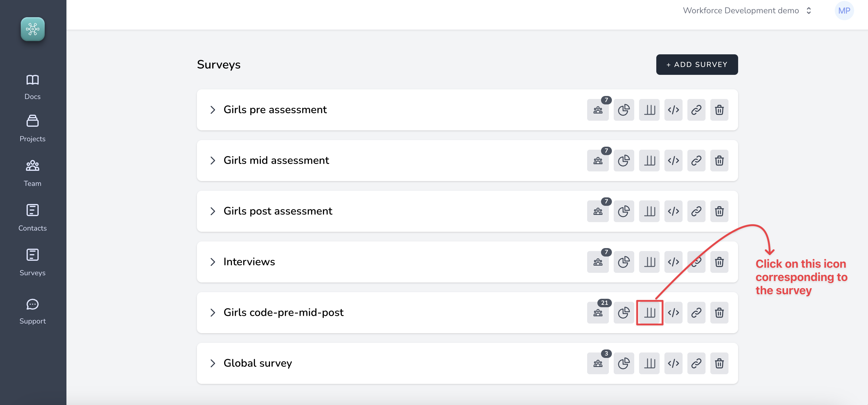The height and width of the screenshot is (405, 868).
Task: Open the Girls code-pre-mid-post survey title
Action: [x=283, y=312]
